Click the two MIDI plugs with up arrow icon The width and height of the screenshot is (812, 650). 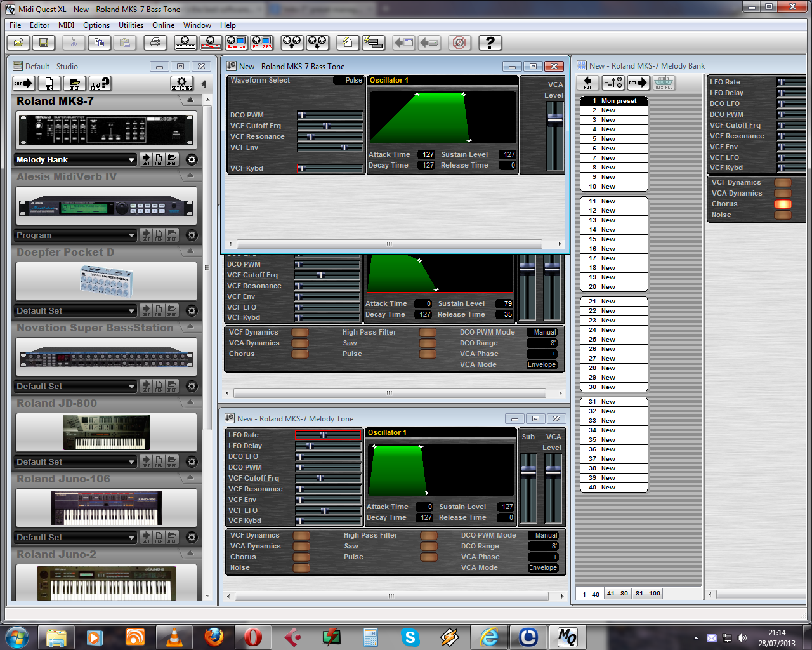tap(292, 43)
